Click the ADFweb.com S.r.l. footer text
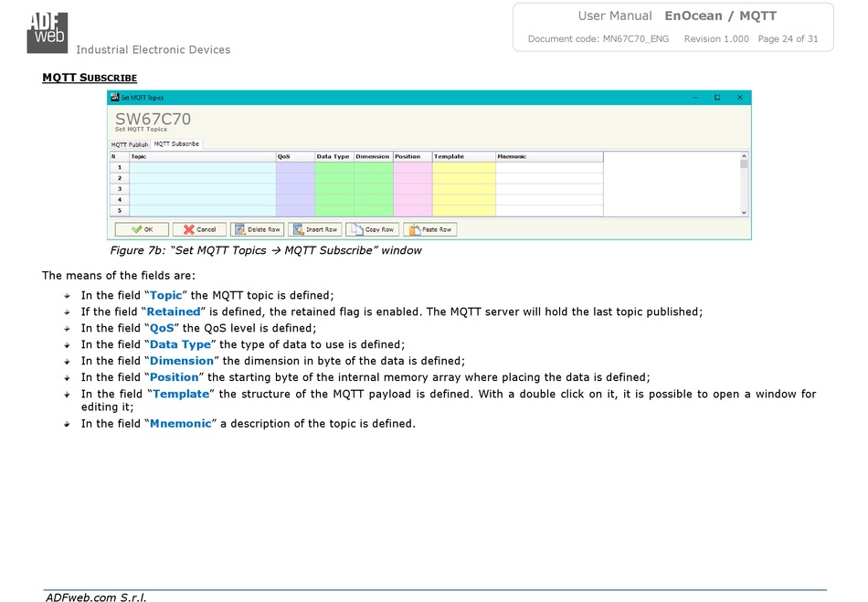Image resolution: width=868 pixels, height=602 pixels. click(x=96, y=597)
